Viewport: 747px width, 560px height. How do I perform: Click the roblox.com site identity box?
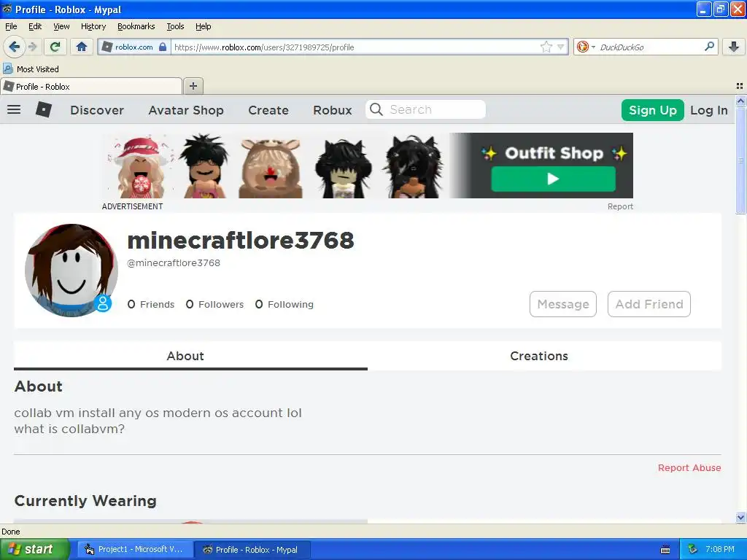(134, 47)
